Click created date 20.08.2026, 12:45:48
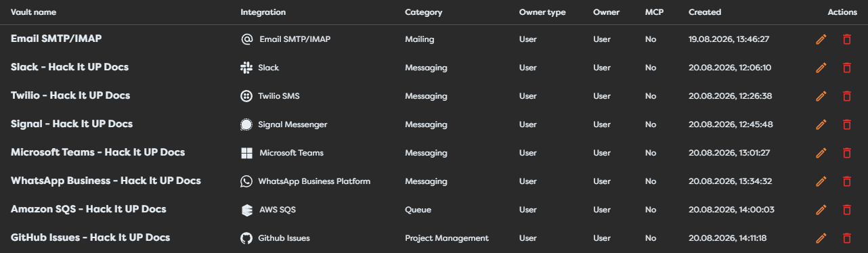Viewport: 868px width, 253px height. click(x=731, y=124)
